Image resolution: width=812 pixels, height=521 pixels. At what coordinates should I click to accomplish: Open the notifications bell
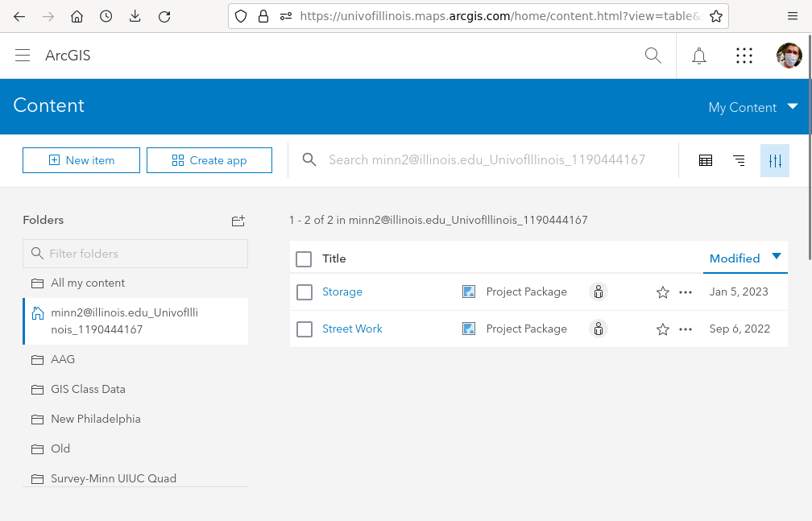point(699,56)
